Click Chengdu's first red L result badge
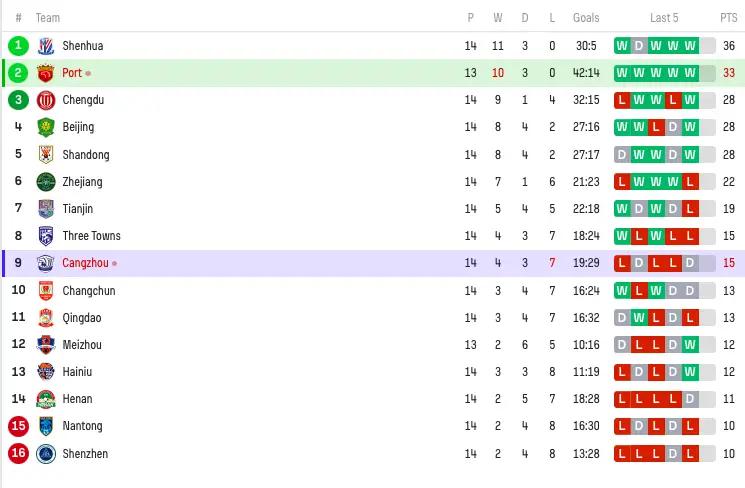The height and width of the screenshot is (488, 745). [x=622, y=100]
